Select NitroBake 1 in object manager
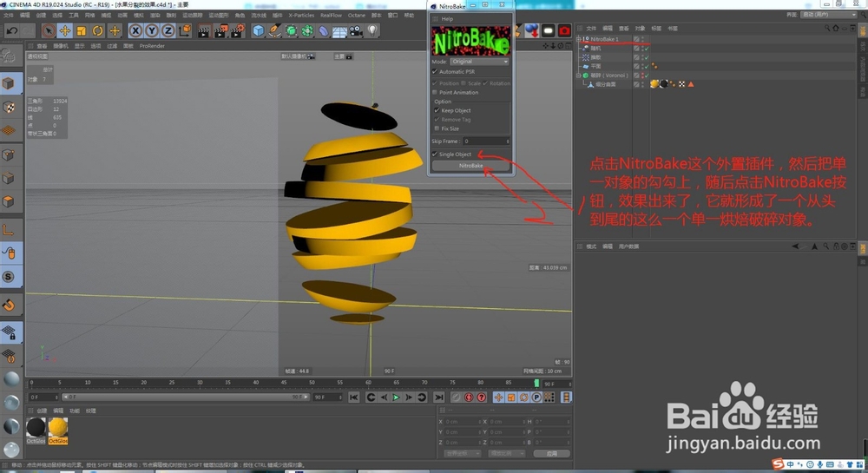The image size is (868, 473). pos(604,39)
